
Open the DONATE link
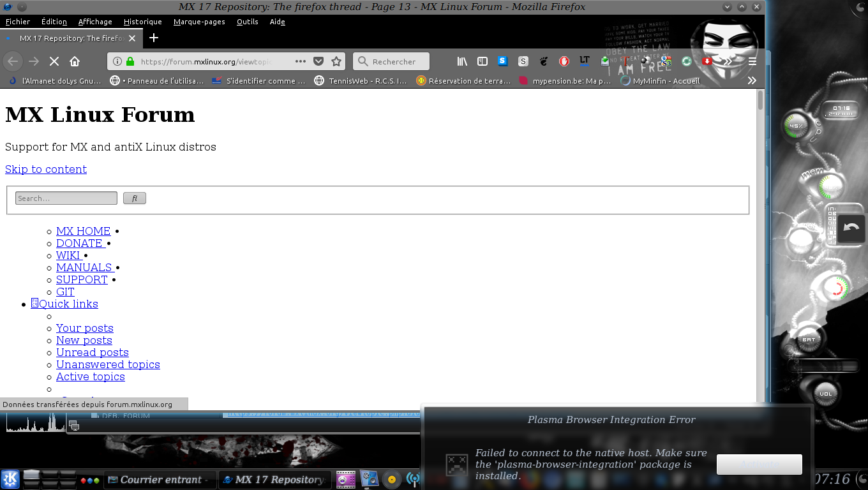click(x=80, y=243)
